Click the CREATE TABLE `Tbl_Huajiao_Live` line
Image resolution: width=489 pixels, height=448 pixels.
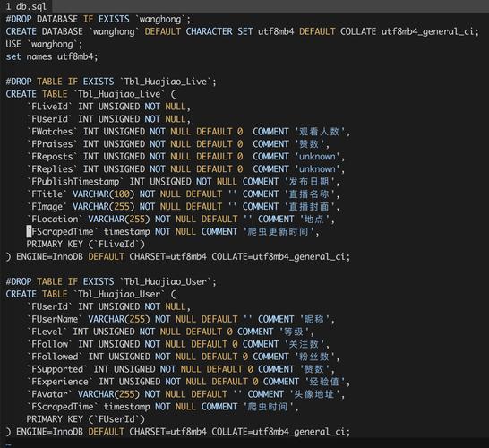[90, 94]
